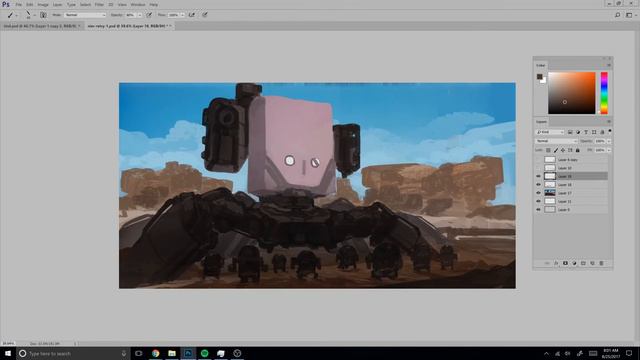The image size is (640, 360).
Task: Filter layers for smart objects
Action: click(x=602, y=132)
